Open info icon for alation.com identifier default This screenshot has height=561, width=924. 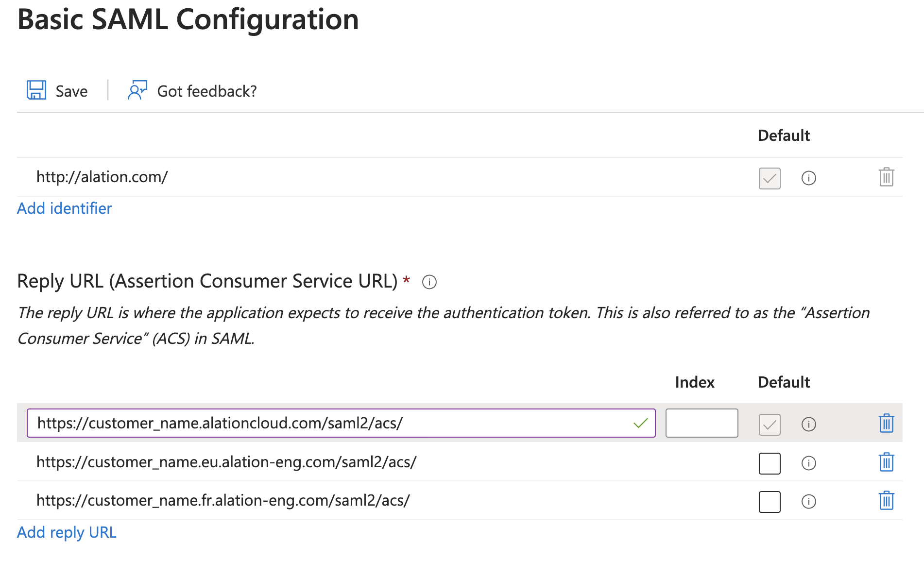coord(808,178)
